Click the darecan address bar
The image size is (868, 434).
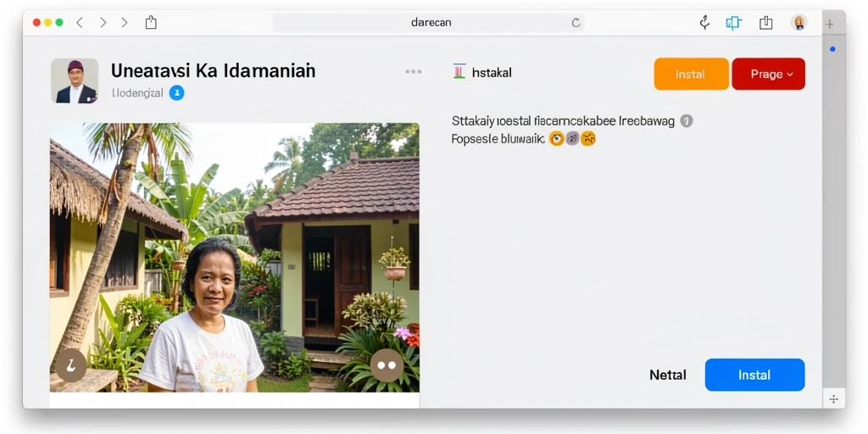click(428, 23)
